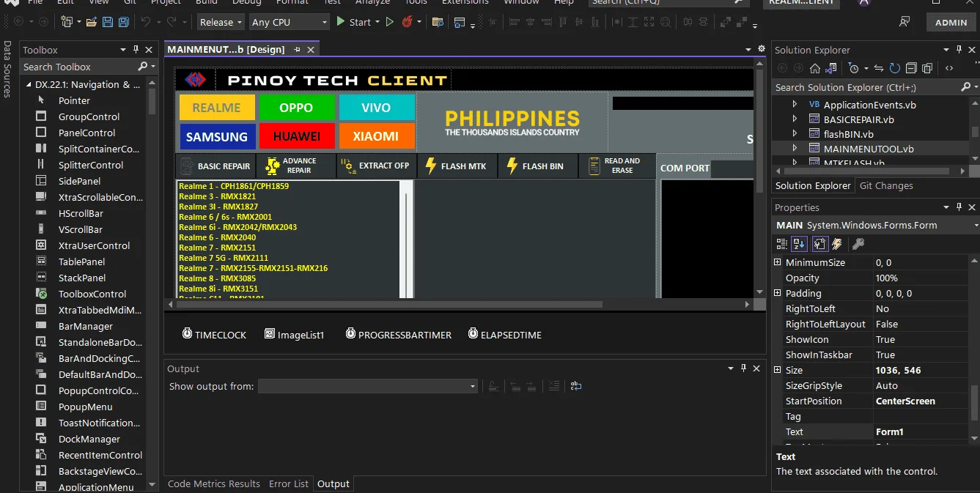Click the Undo arrow icon
Screen dimensions: 980x493
point(146,22)
